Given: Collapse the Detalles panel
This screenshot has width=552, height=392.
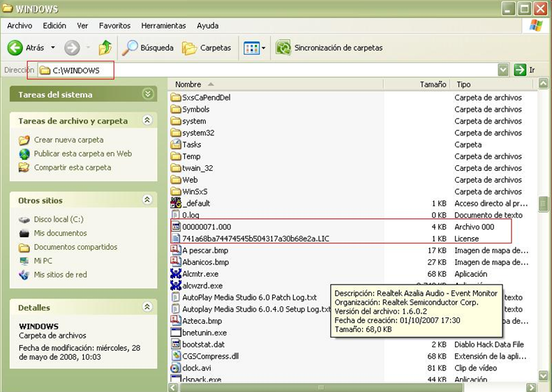Looking at the screenshot, I should pyautogui.click(x=147, y=307).
